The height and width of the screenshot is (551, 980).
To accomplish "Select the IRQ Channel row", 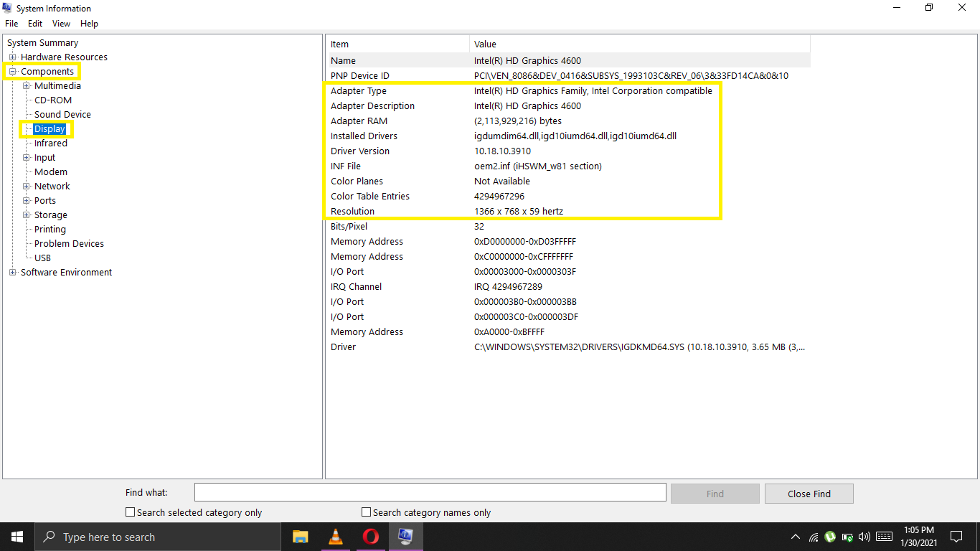I will [x=569, y=287].
